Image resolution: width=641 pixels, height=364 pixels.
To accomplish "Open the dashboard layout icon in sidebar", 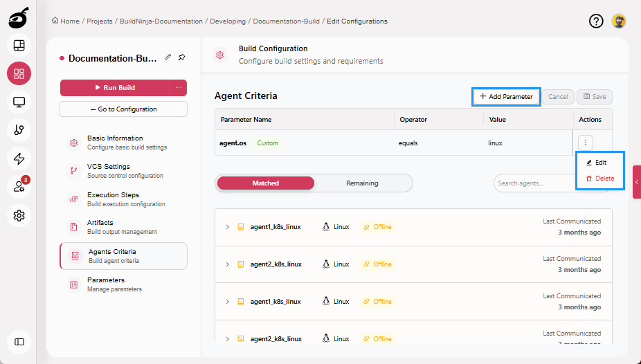I will pyautogui.click(x=19, y=46).
